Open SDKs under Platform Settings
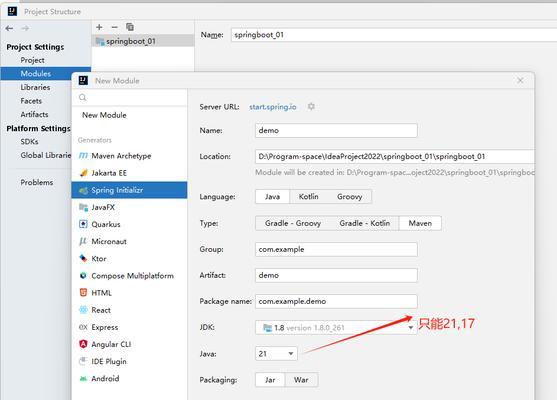 coord(29,141)
